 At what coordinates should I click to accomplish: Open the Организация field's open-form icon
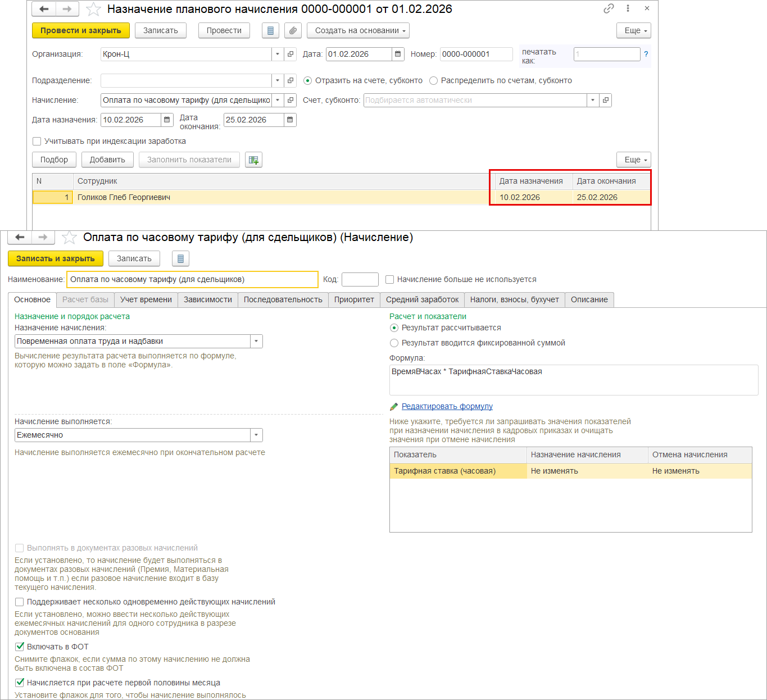[291, 54]
